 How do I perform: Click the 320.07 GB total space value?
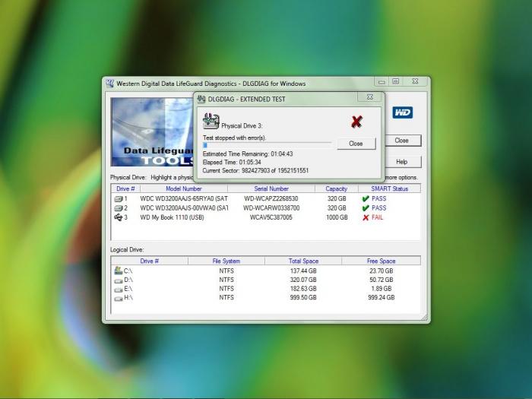point(303,280)
